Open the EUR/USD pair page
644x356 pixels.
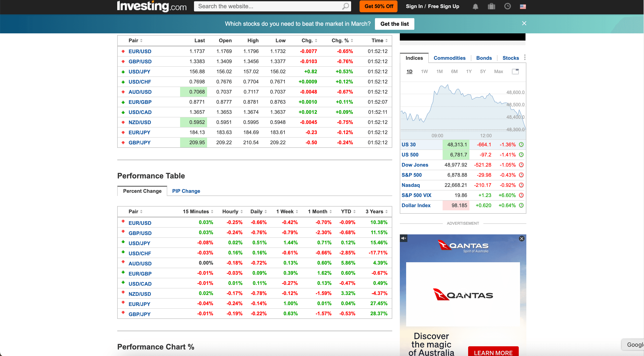[140, 51]
